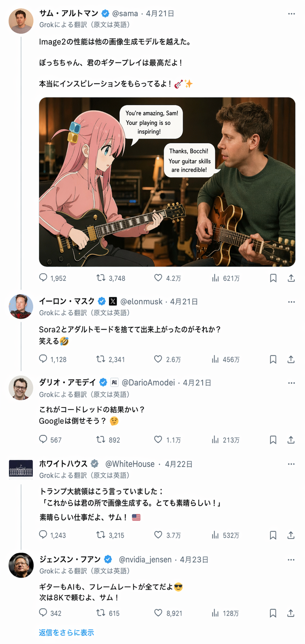Image resolution: width=305 pixels, height=644 pixels.
Task: Open the @elonmusk profile handle
Action: click(141, 301)
